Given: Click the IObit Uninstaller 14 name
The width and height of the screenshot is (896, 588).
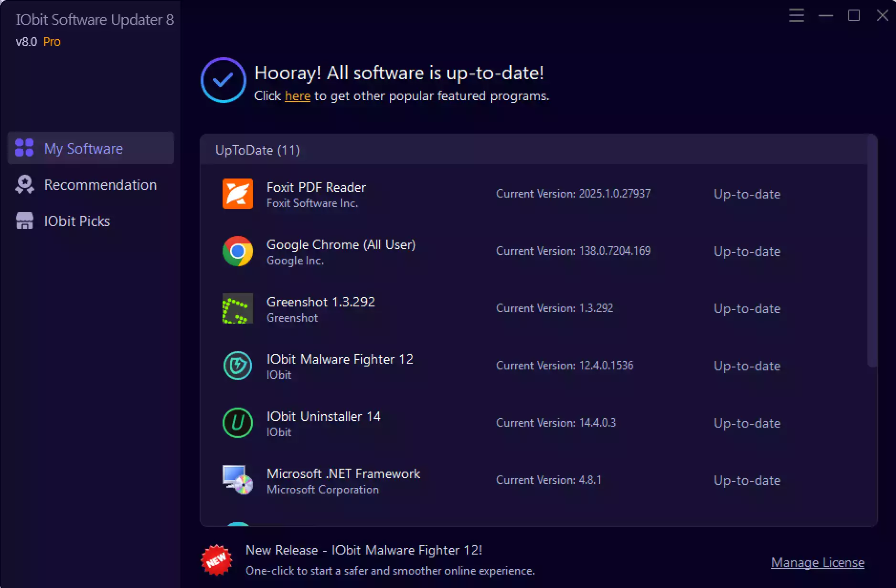Looking at the screenshot, I should tap(324, 416).
